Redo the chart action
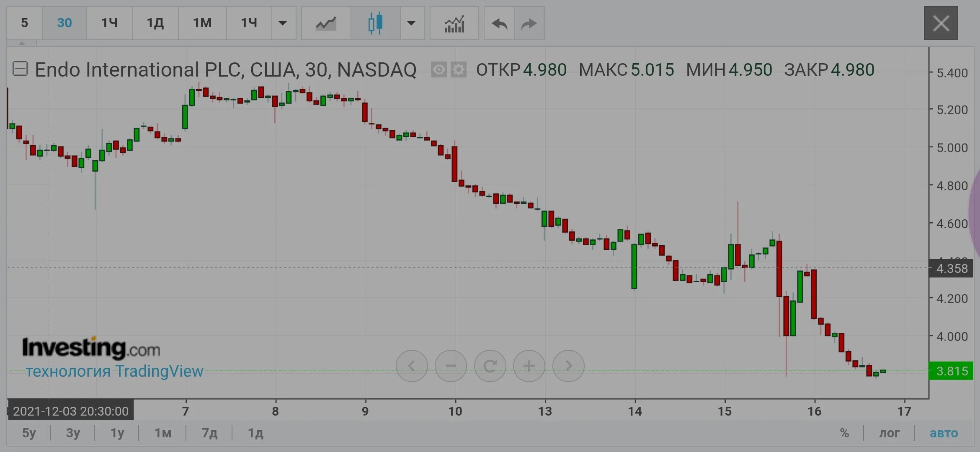This screenshot has height=452, width=980. [x=529, y=23]
